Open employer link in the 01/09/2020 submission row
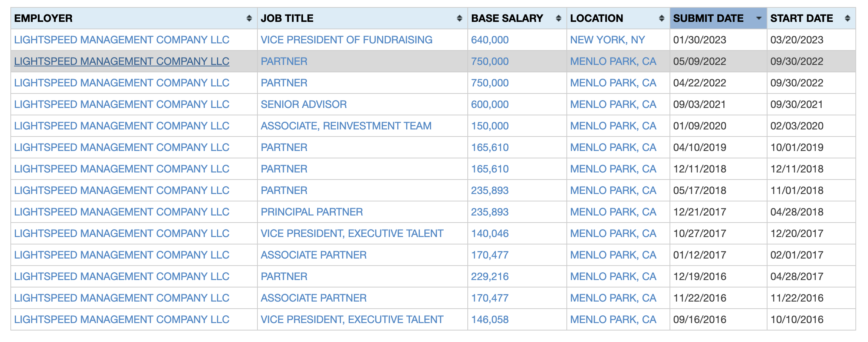Screen dimensions: 868x342 click(122, 126)
